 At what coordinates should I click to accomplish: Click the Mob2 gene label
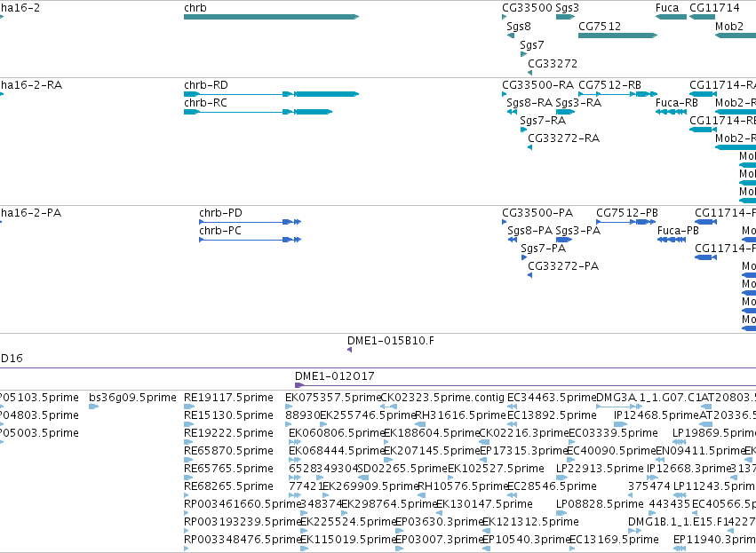pyautogui.click(x=729, y=27)
